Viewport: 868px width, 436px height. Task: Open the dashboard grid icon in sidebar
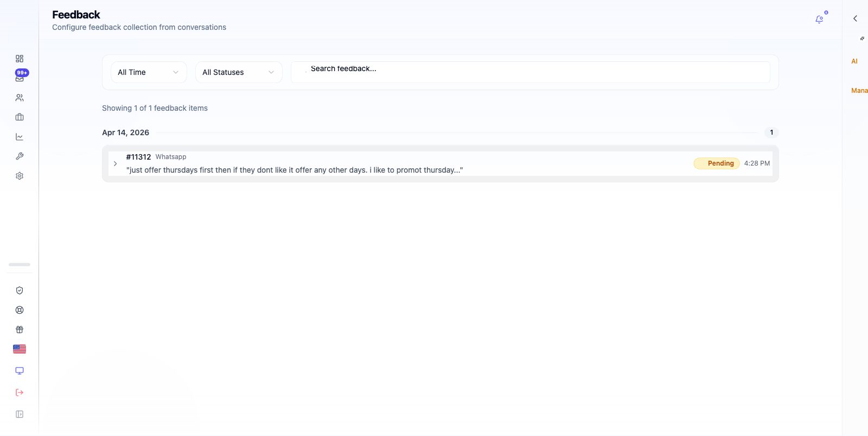[20, 59]
